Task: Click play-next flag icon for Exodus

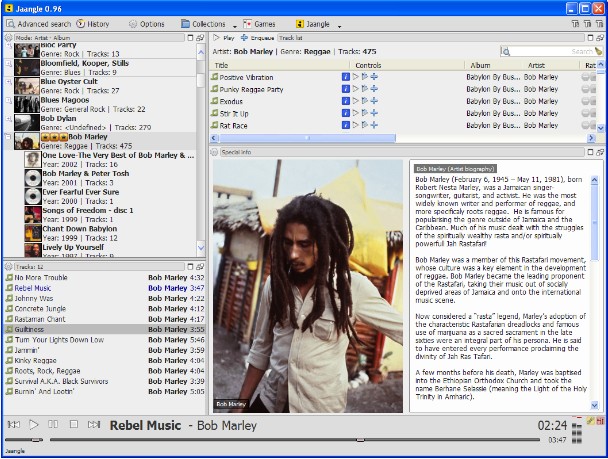Action: pyautogui.click(x=364, y=101)
